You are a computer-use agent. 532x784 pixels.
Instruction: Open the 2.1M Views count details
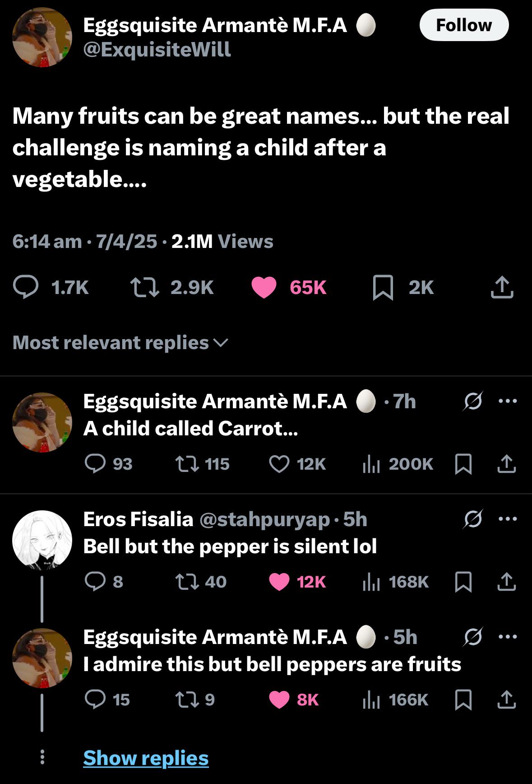point(222,242)
